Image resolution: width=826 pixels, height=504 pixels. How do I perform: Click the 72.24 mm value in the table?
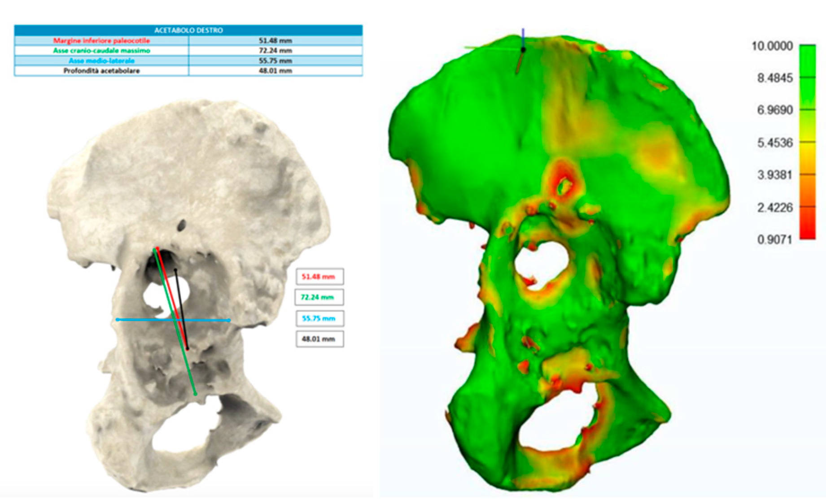click(x=275, y=51)
